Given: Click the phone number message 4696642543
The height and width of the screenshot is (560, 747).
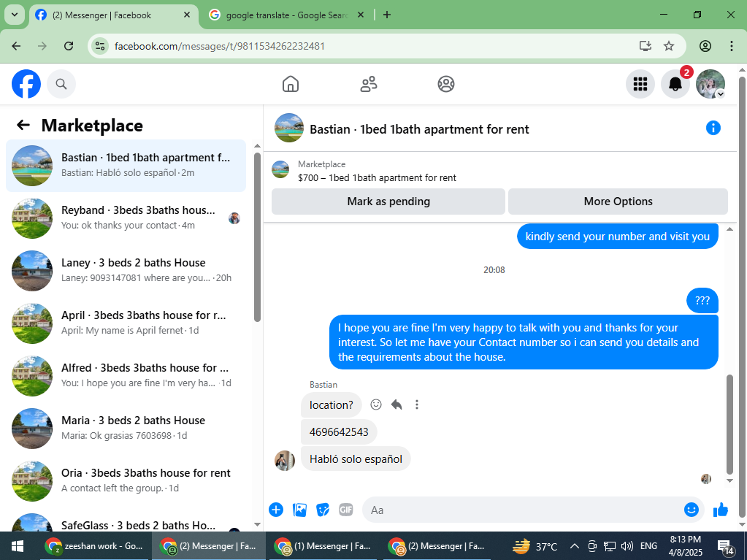Looking at the screenshot, I should [x=339, y=432].
